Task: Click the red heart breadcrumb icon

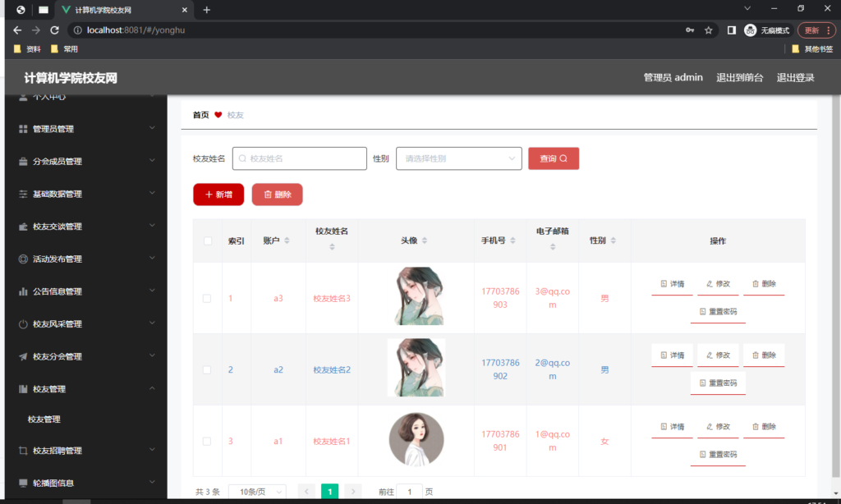Action: [x=218, y=115]
